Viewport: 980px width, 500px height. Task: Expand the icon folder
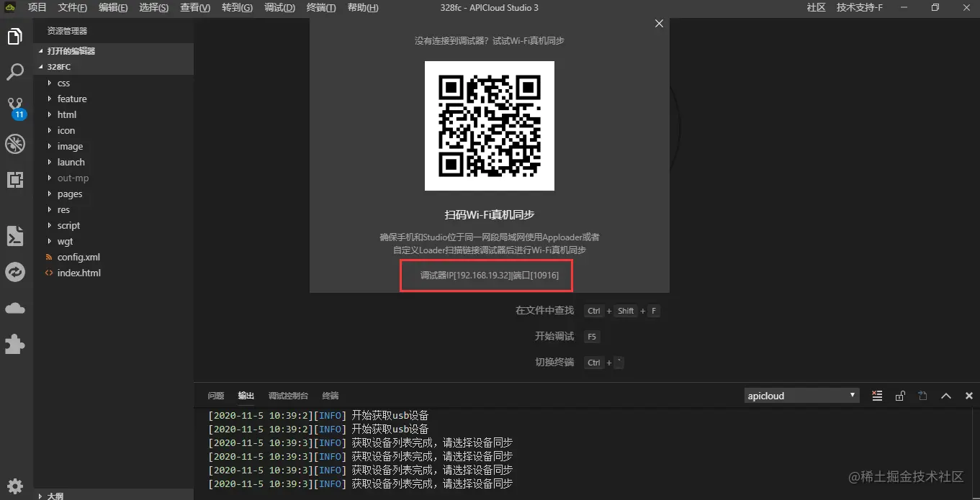pyautogui.click(x=113, y=130)
